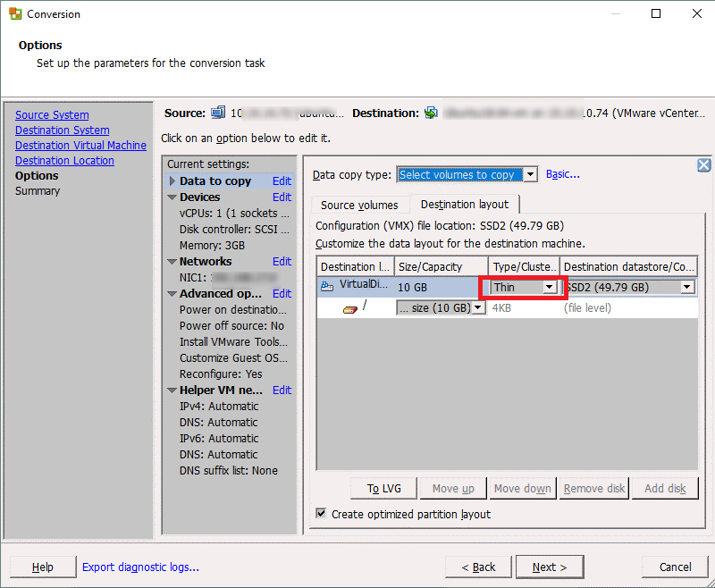Click the Conversion app icon in title bar
This screenshot has width=715, height=588.
click(15, 13)
